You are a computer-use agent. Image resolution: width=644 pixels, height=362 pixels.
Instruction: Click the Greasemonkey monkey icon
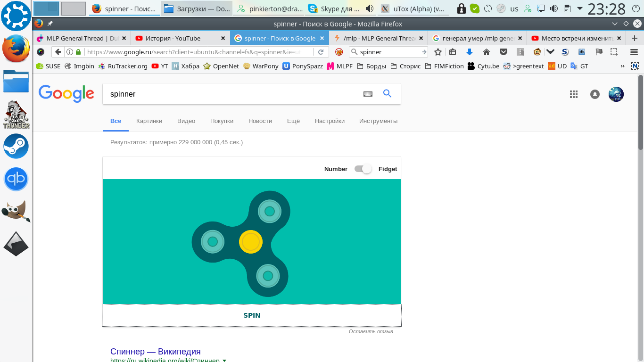click(537, 52)
